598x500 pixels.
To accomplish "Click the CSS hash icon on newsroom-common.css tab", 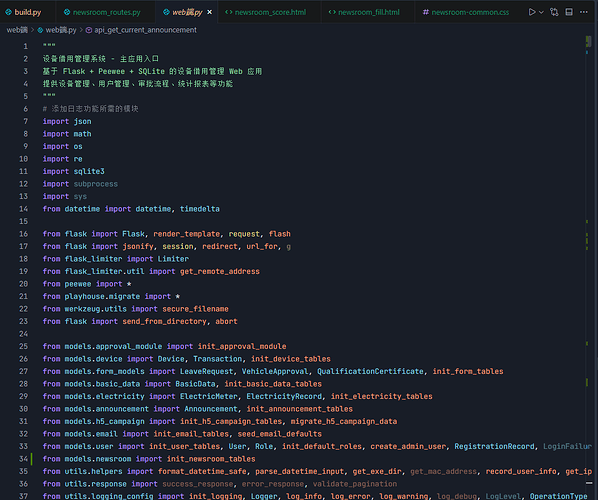I will coord(426,12).
